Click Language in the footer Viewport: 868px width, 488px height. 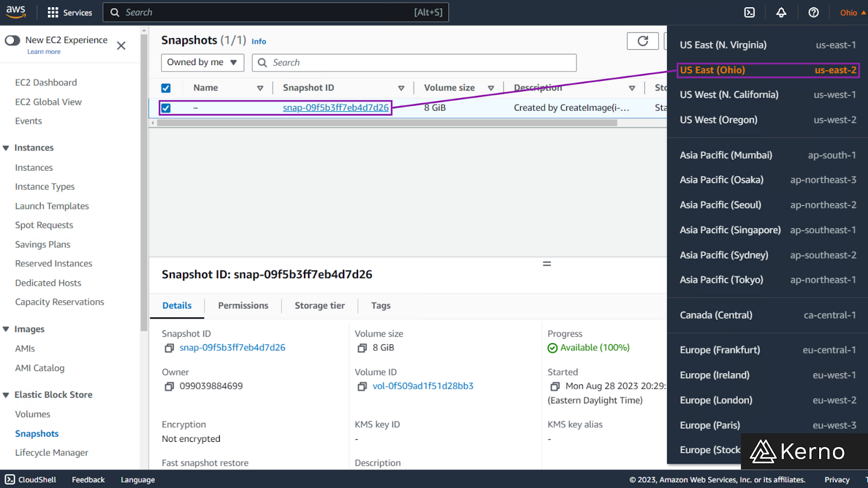coord(138,480)
